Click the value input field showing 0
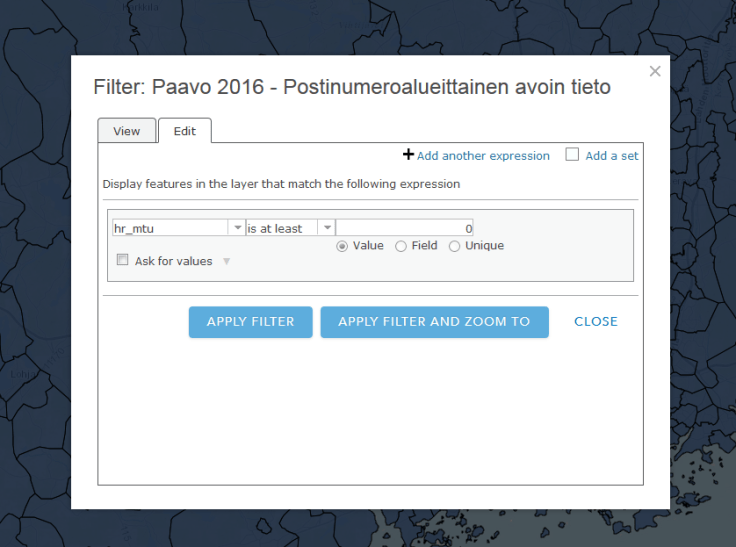The width and height of the screenshot is (736, 547). pos(405,228)
